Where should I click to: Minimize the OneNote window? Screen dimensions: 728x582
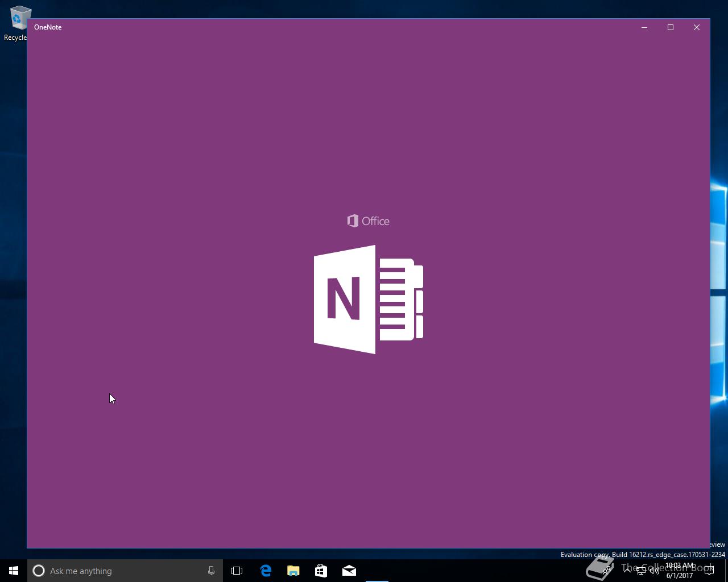tap(644, 27)
